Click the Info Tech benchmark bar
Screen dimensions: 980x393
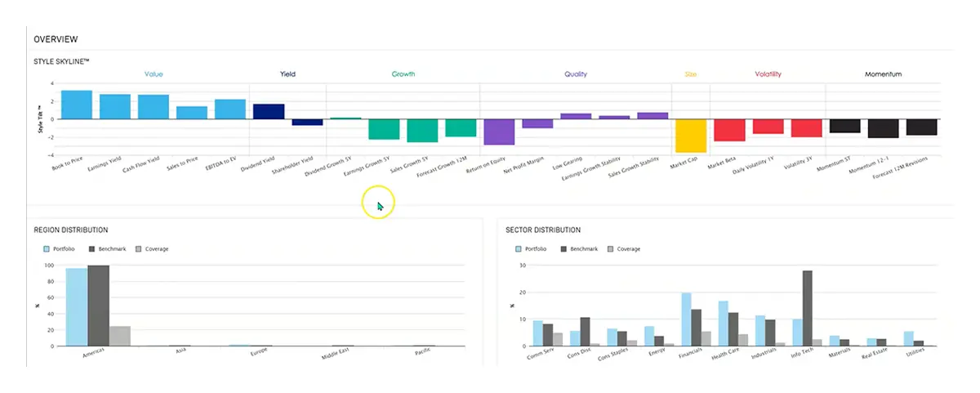click(808, 308)
